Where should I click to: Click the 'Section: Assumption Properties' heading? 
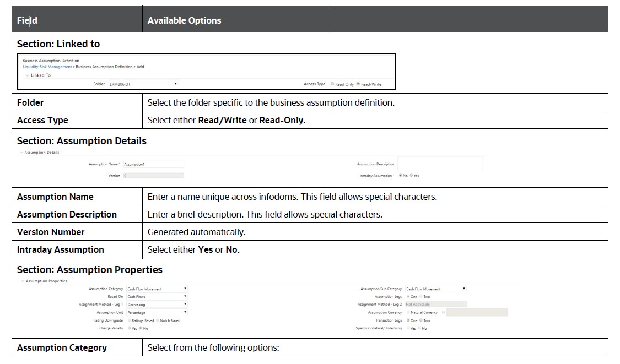(x=90, y=269)
